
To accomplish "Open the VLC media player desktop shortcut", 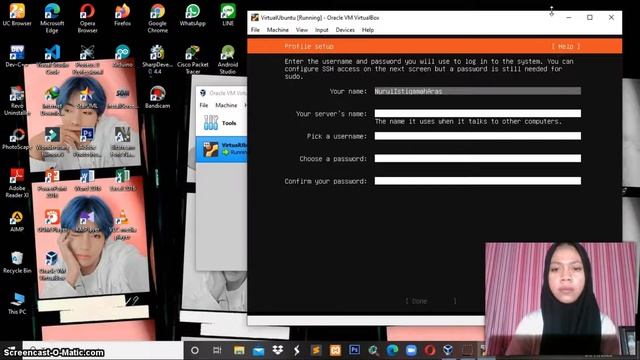I will [122, 224].
